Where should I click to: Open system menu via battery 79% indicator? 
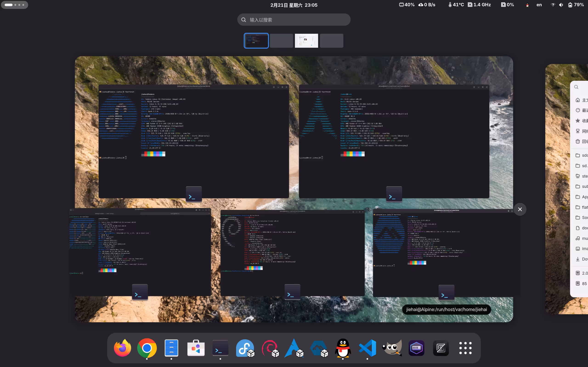[576, 5]
